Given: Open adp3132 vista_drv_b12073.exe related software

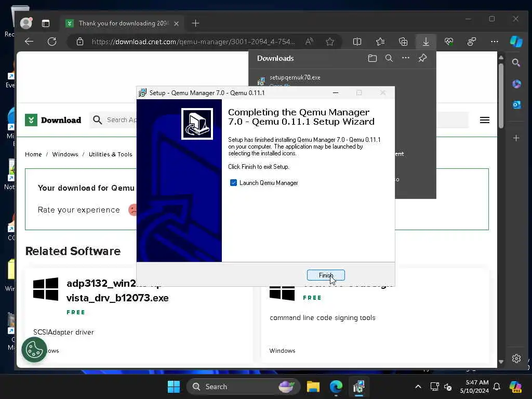Looking at the screenshot, I should click(x=117, y=290).
